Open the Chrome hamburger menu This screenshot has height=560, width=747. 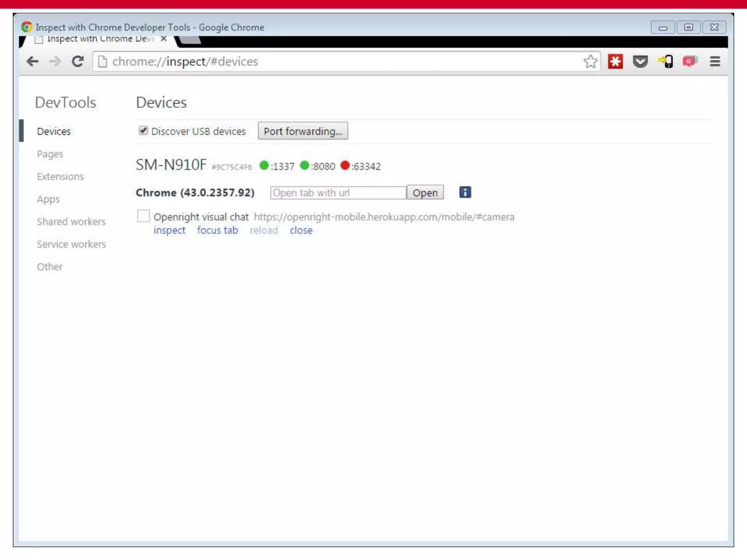pyautogui.click(x=715, y=61)
